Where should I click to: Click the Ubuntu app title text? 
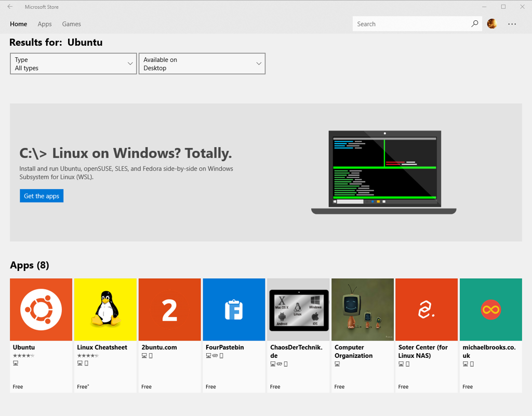[24, 347]
